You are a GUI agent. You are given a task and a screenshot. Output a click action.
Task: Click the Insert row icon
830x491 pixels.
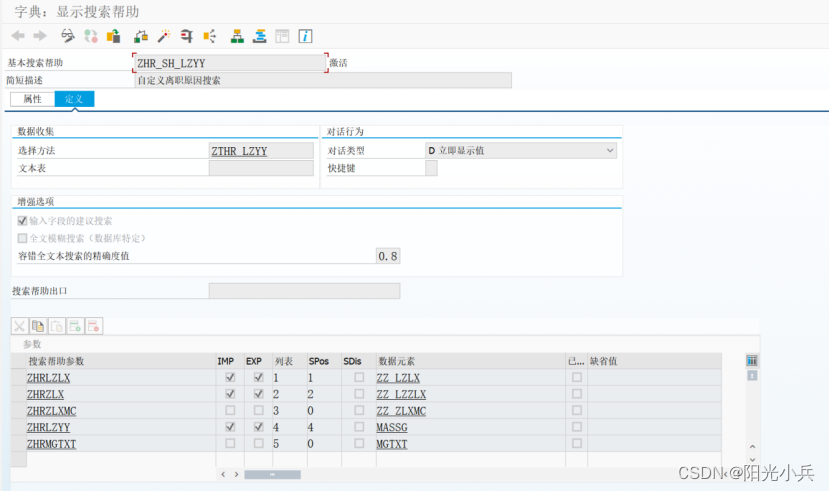[75, 326]
